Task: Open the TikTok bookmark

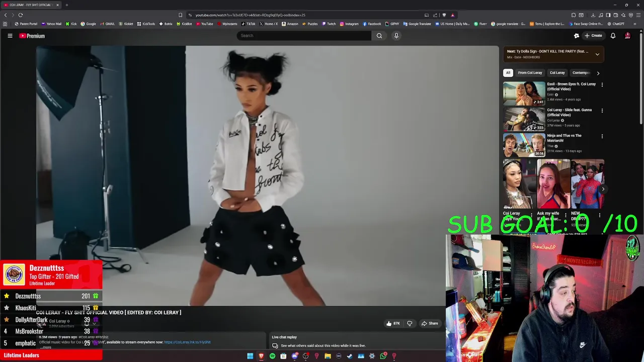Action: coord(248,24)
